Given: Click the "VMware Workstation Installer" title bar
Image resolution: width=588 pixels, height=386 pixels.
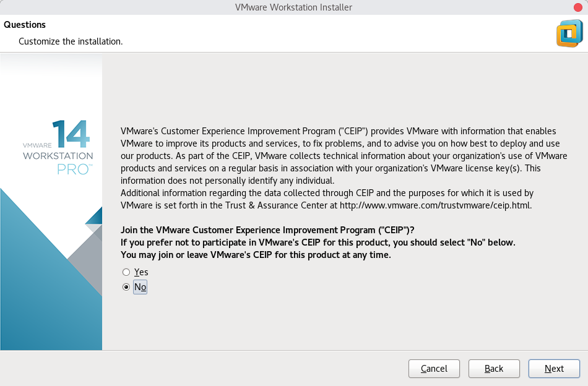Looking at the screenshot, I should point(293,7).
